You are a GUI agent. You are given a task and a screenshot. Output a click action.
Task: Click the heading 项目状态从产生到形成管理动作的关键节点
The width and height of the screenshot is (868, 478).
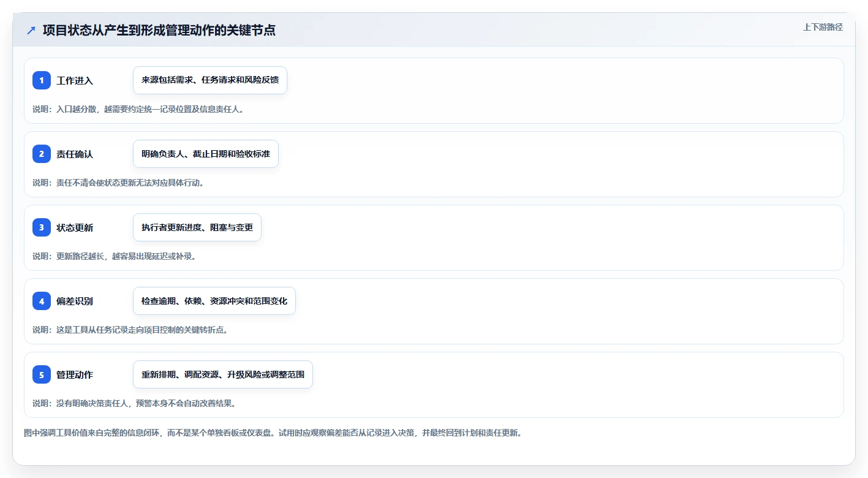[x=159, y=30]
